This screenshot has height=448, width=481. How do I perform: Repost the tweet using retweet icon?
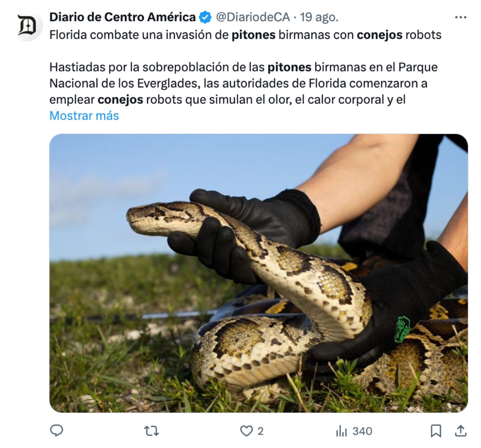click(152, 431)
